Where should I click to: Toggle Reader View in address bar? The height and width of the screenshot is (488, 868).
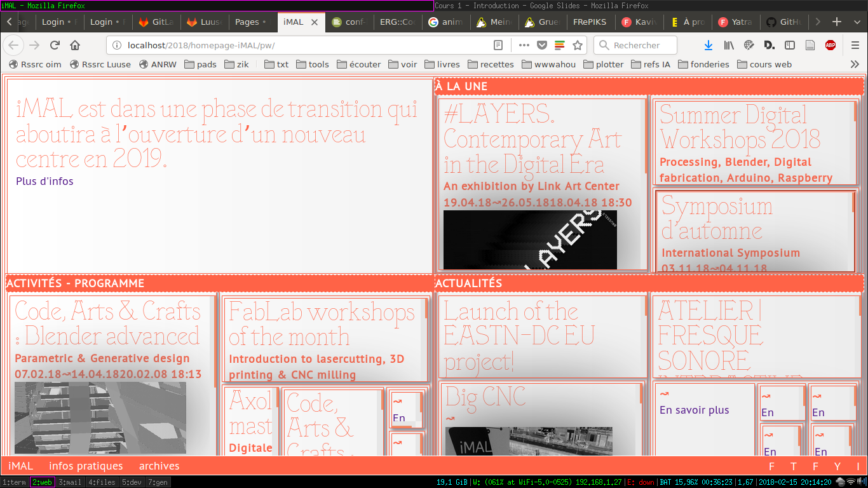(499, 45)
